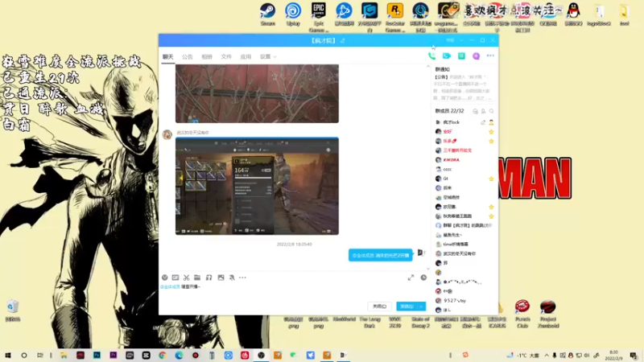Click the round icon left of invite member
Screen dimensions: 644x362
point(475,111)
